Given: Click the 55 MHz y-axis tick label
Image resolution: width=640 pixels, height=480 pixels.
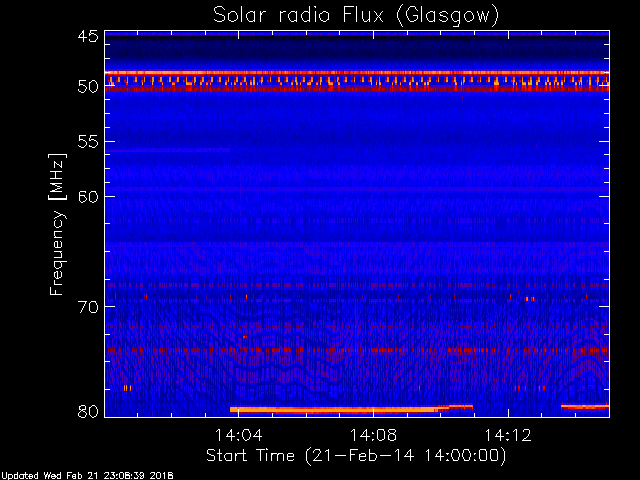Looking at the screenshot, I should click(x=87, y=143).
